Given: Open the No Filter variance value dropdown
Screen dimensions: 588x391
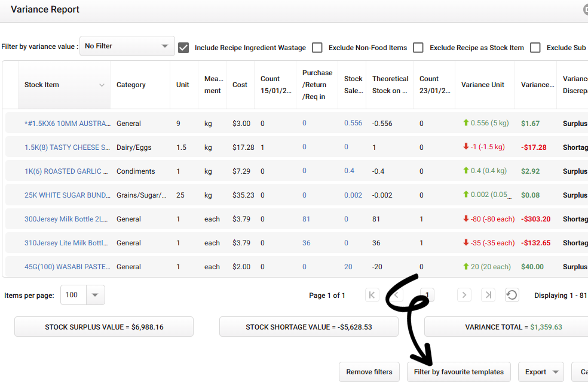Looking at the screenshot, I should tap(127, 46).
